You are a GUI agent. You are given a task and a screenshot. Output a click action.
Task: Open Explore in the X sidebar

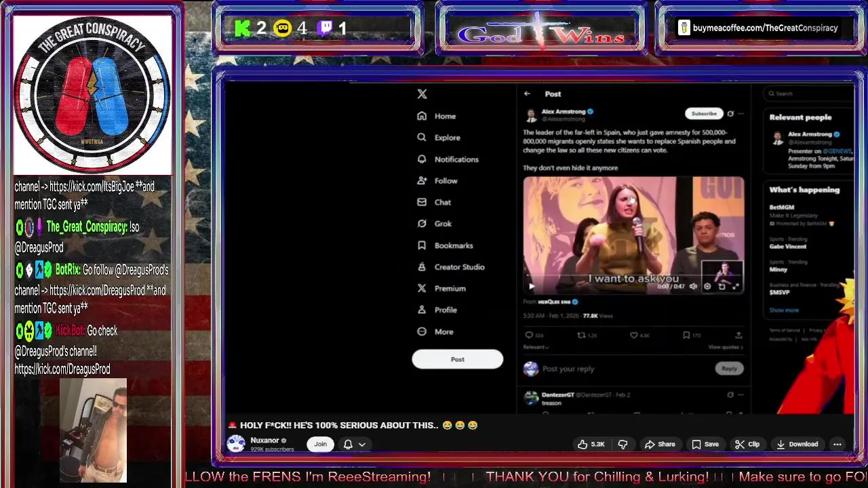pyautogui.click(x=438, y=138)
